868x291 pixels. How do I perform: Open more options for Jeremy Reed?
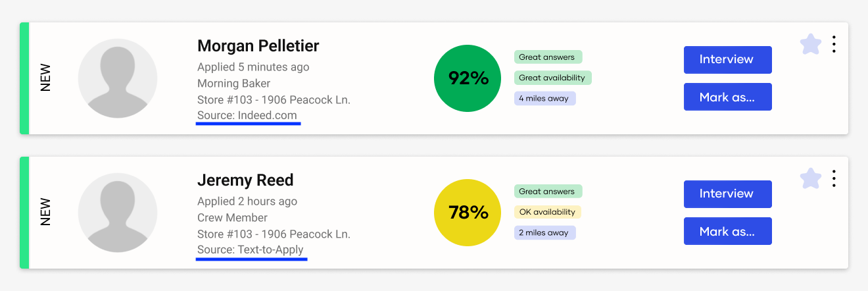point(834,178)
